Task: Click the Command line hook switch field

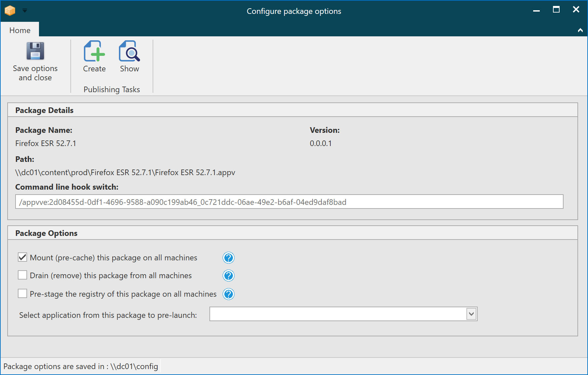Action: click(289, 202)
